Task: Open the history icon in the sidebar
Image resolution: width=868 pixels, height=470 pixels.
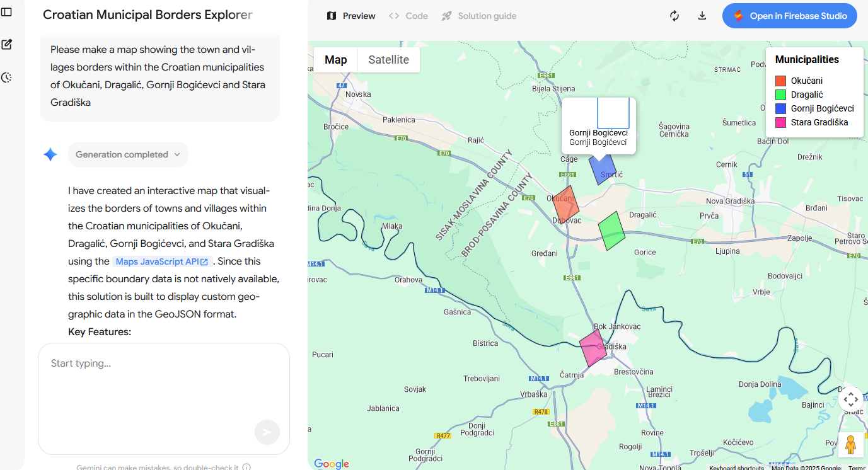Action: click(x=7, y=77)
